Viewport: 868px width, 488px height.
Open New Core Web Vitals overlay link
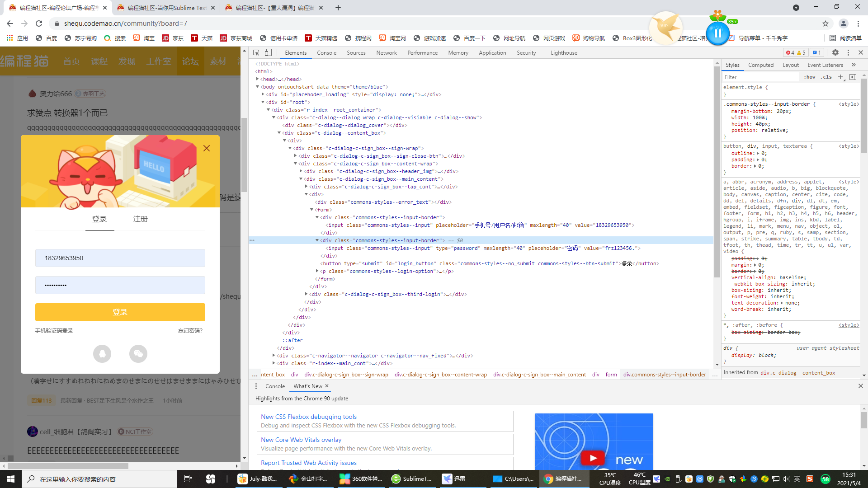coord(301,440)
